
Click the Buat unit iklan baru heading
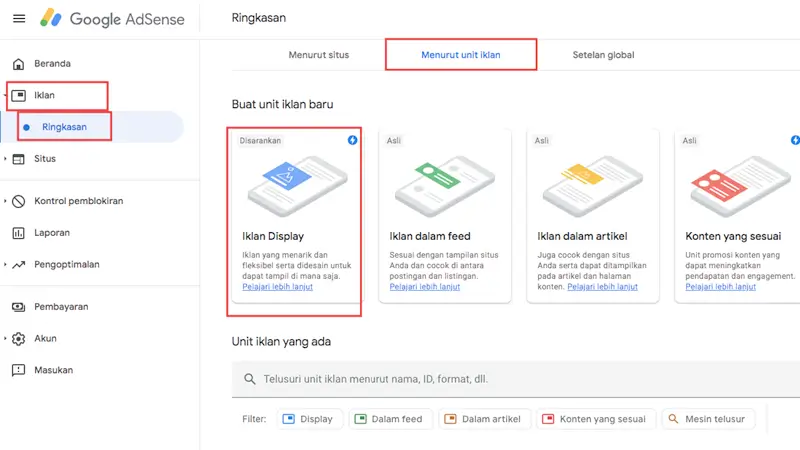tap(282, 104)
